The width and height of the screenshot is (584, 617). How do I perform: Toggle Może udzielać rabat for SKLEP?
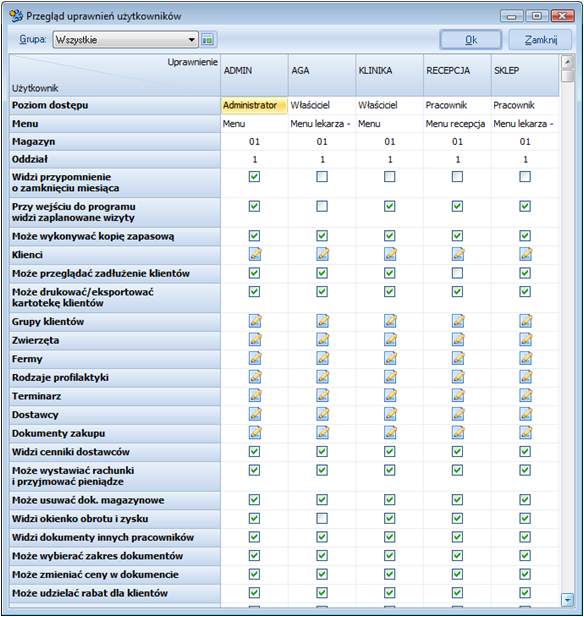(525, 593)
